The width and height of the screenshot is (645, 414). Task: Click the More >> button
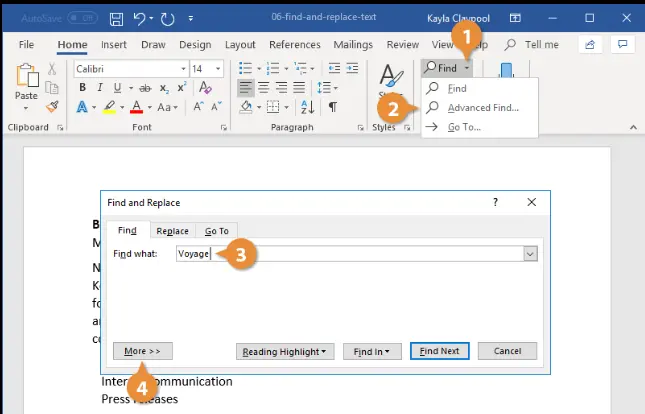tap(143, 351)
